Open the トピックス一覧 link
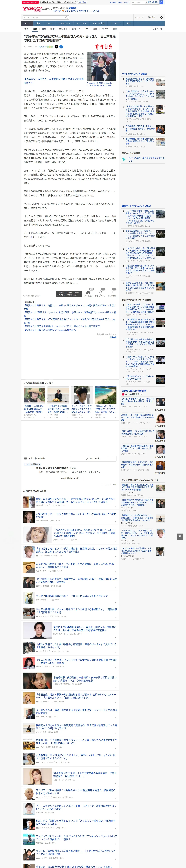 pos(155,29)
